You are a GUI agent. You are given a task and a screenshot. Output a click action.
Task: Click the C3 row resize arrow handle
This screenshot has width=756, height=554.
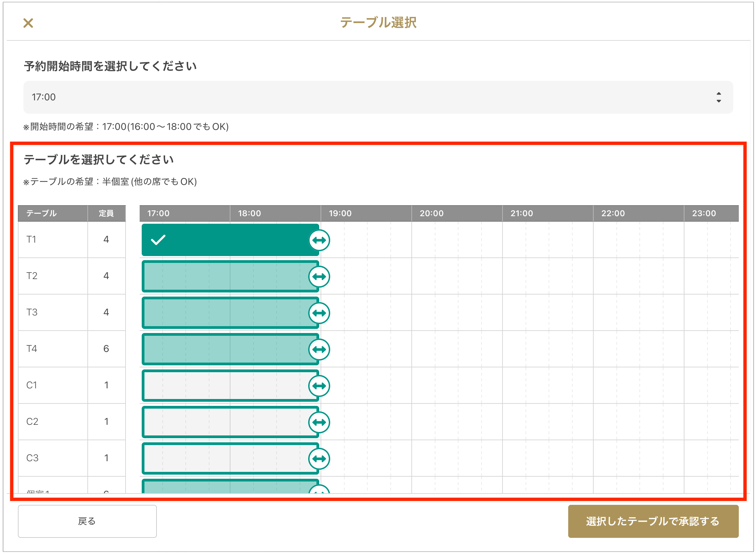(x=319, y=458)
